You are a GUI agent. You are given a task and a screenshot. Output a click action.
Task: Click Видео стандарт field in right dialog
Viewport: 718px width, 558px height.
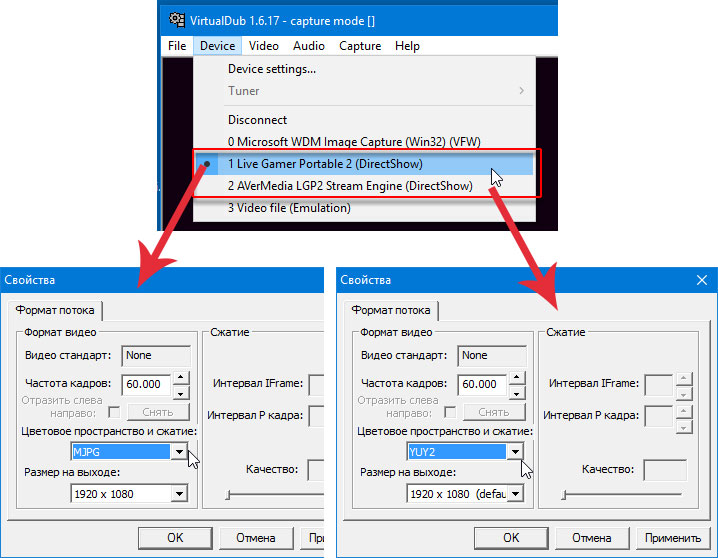point(492,356)
